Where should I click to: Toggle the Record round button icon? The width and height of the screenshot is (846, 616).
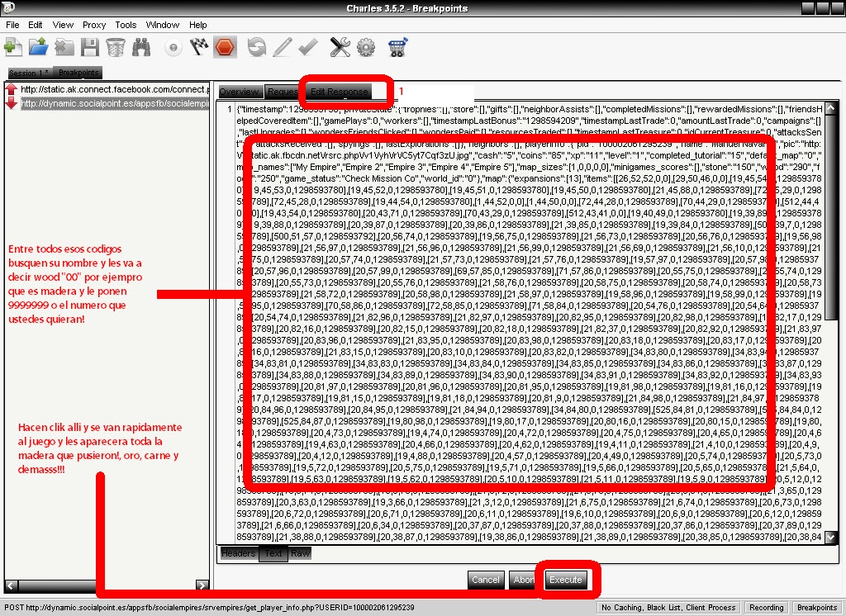point(173,47)
